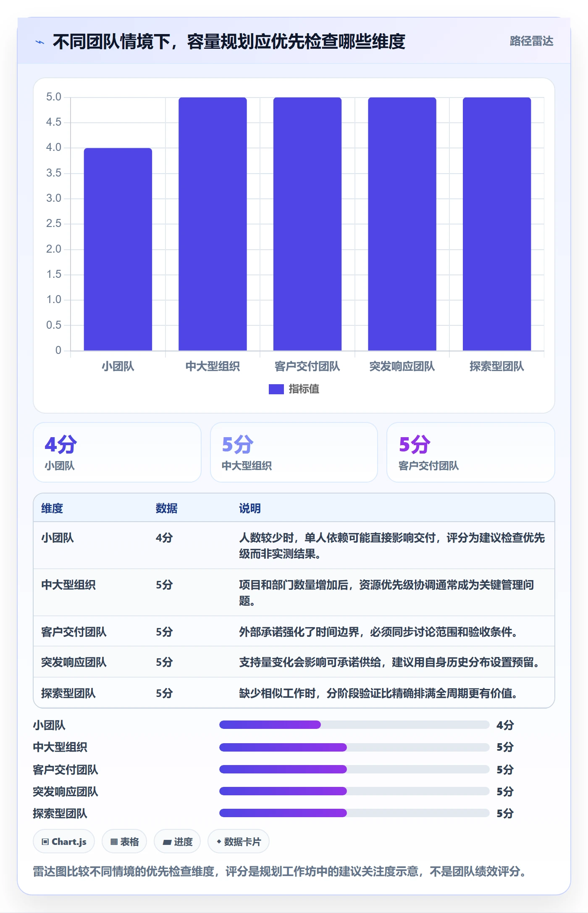
Task: Click the 数据 column header
Action: (x=167, y=508)
